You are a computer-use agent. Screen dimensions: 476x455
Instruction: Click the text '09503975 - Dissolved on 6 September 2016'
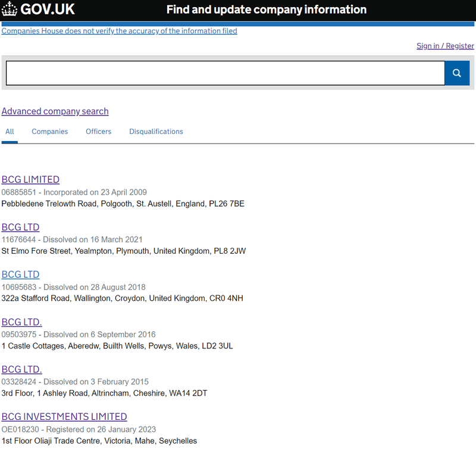(79, 335)
